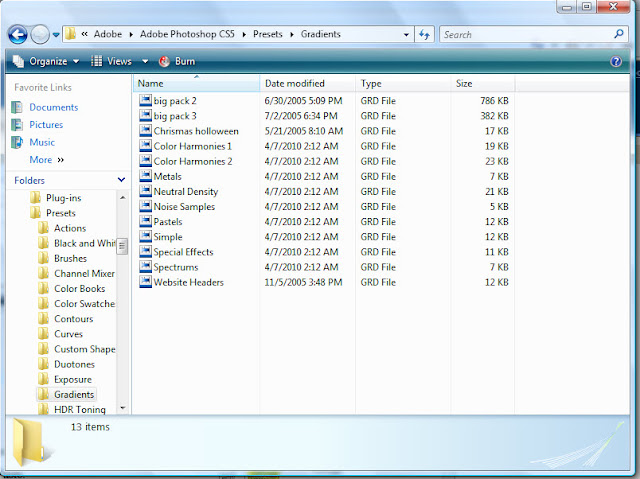
Task: Select Curves folder in tree
Action: tap(69, 334)
